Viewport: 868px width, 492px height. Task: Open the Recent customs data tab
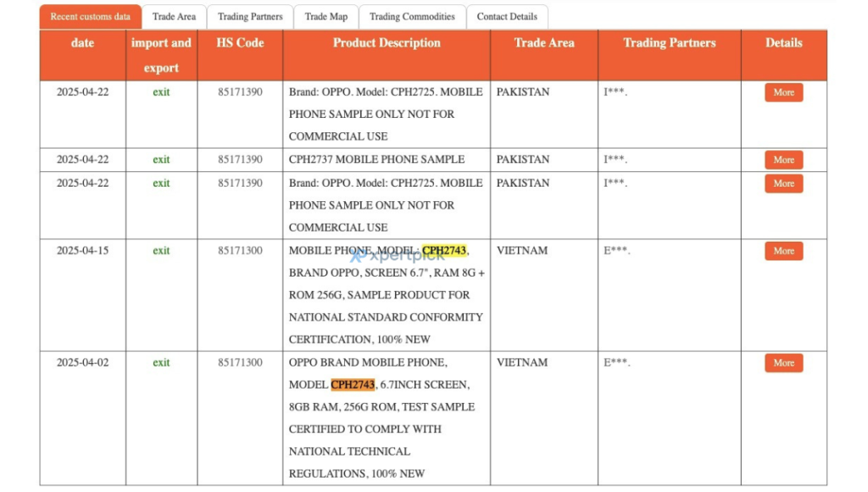90,17
